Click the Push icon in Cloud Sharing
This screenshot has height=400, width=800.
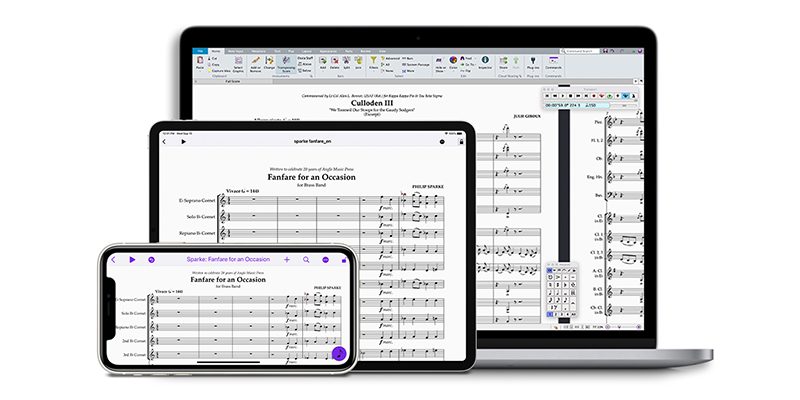click(516, 60)
